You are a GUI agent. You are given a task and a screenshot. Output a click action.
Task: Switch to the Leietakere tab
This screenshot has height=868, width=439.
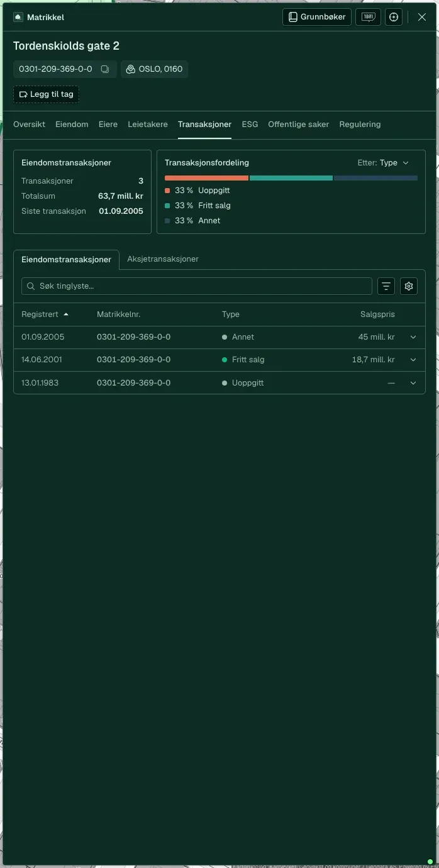(x=148, y=125)
